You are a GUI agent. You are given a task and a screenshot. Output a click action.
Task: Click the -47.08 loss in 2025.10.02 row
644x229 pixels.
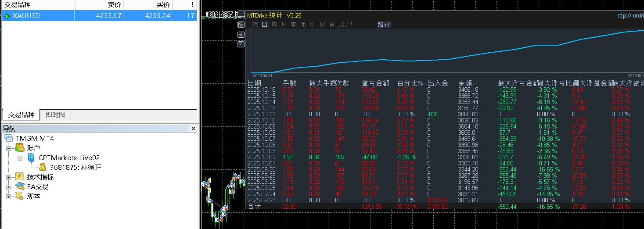click(x=370, y=157)
